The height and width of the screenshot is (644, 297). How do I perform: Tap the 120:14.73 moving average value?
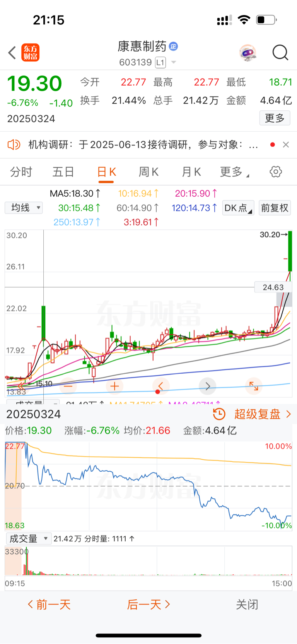[x=194, y=208]
